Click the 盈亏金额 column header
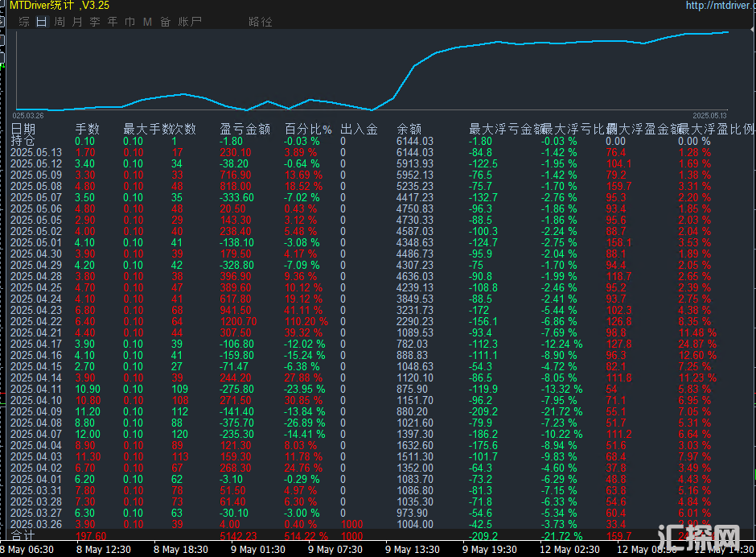The height and width of the screenshot is (557, 756). point(244,129)
